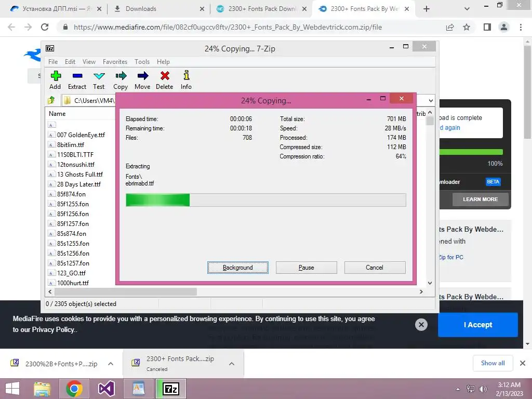The image size is (532, 399).
Task: Open options for 2300%2B+Fonts+P....zip download
Action: click(111, 364)
